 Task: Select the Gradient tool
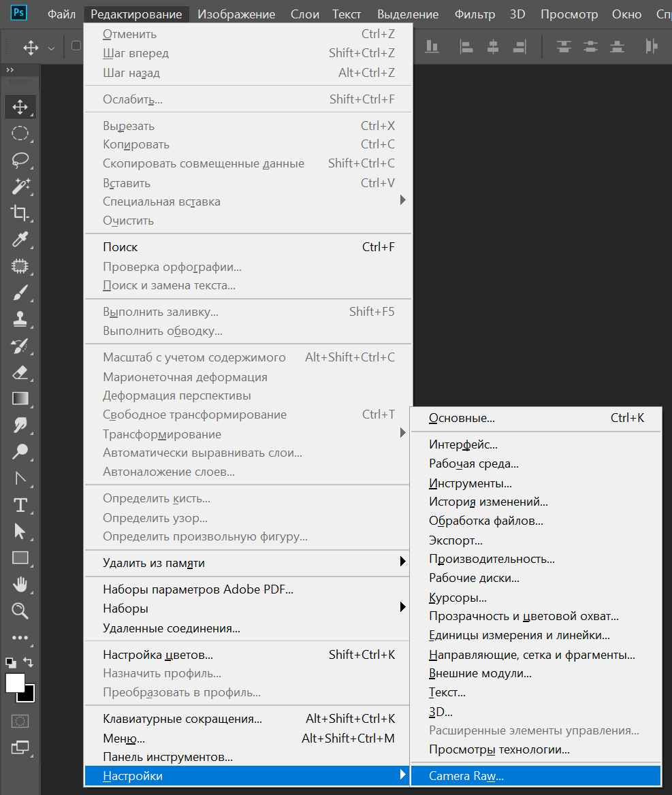(x=20, y=398)
